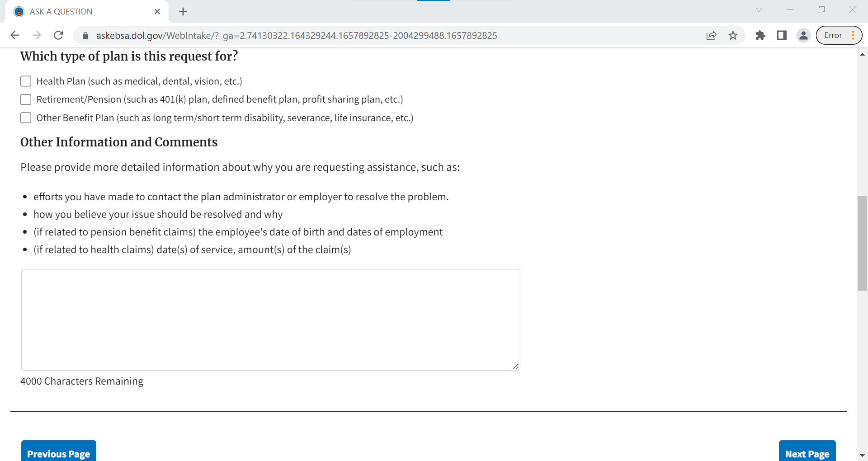The width and height of the screenshot is (868, 461).
Task: Open a new browser tab
Action: tap(183, 12)
